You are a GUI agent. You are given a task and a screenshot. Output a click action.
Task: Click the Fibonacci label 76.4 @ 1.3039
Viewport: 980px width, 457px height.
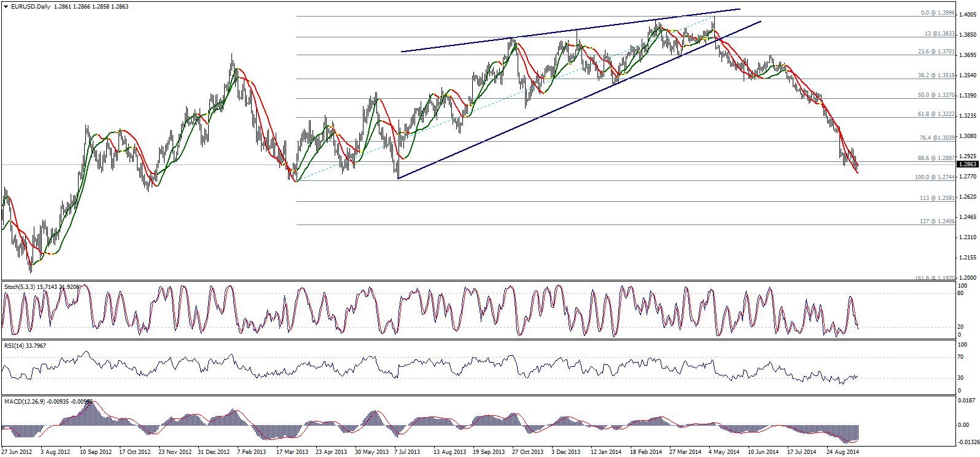937,138
